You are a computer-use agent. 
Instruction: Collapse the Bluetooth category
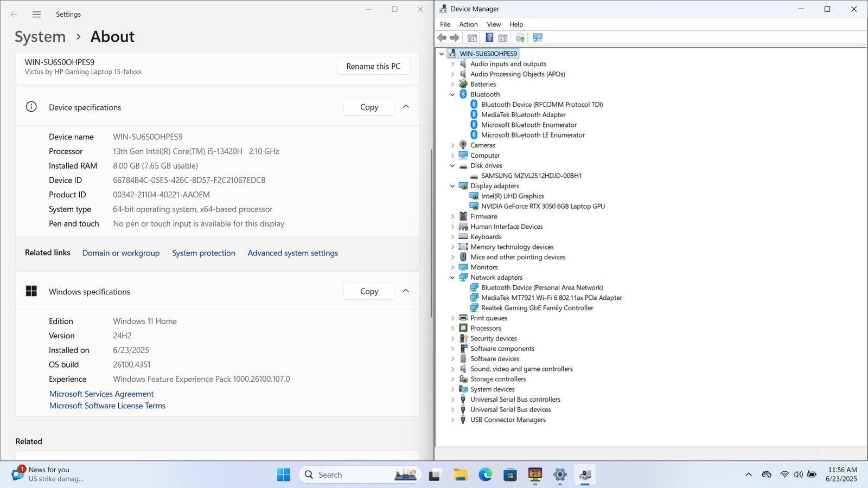click(x=452, y=94)
